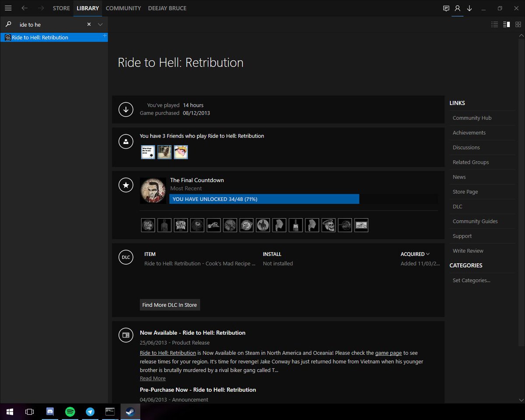The image size is (525, 420).
Task: Open the hamburger main menu
Action: tap(8, 8)
